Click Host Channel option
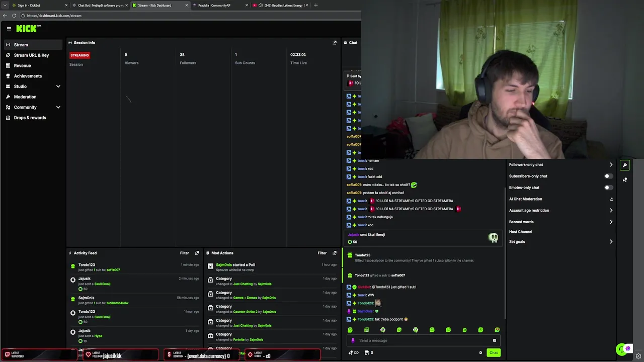Screen dimensions: 644x362 click(521, 232)
